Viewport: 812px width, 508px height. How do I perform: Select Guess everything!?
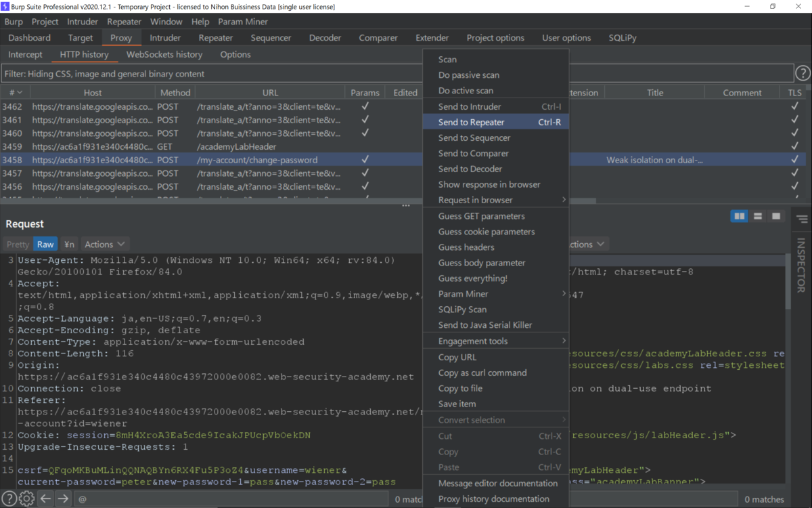(495, 278)
